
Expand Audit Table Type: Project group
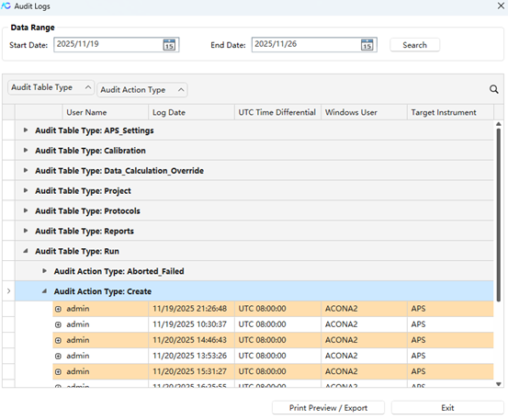click(x=26, y=190)
